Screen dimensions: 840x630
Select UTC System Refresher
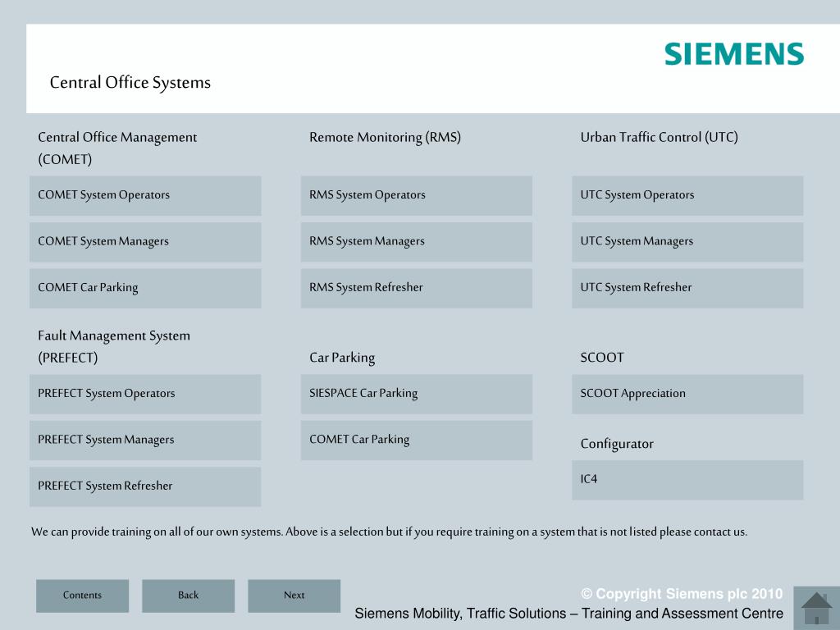[687, 288]
